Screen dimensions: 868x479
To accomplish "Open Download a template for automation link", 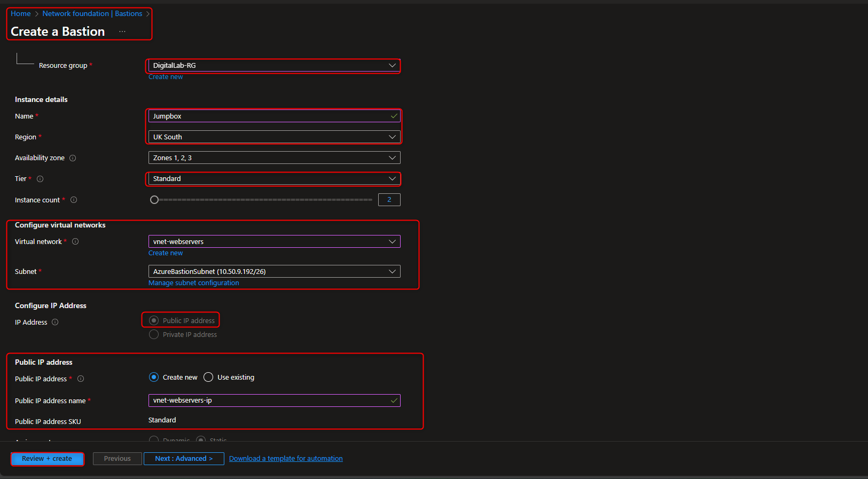I will 286,459.
